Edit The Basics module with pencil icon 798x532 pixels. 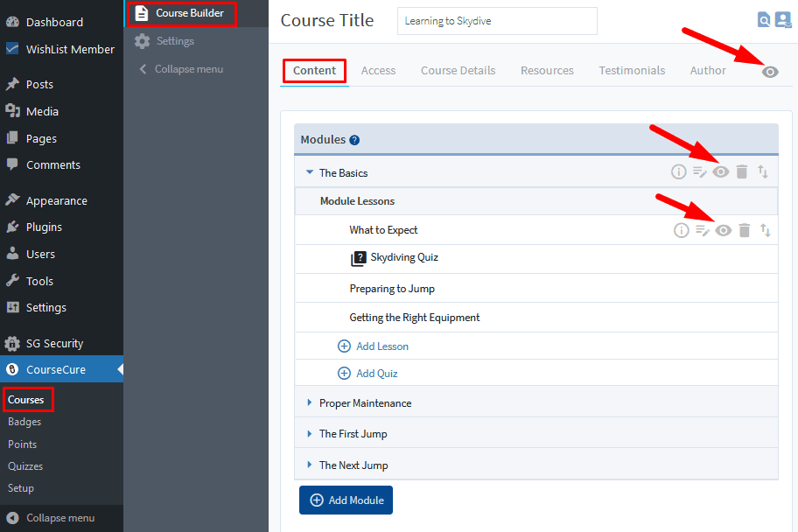tap(700, 172)
